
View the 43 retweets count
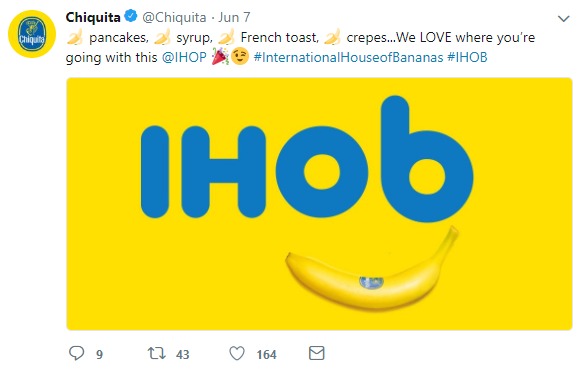(x=183, y=354)
